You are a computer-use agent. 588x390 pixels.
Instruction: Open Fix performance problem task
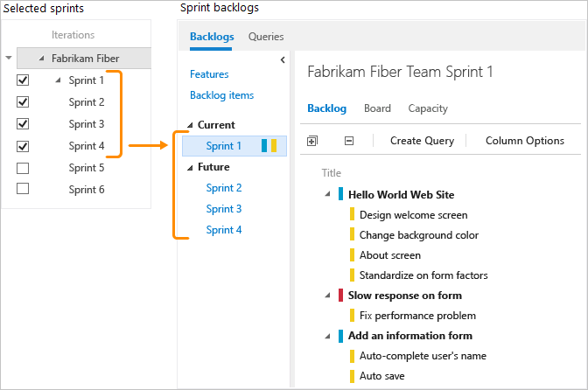pos(417,316)
